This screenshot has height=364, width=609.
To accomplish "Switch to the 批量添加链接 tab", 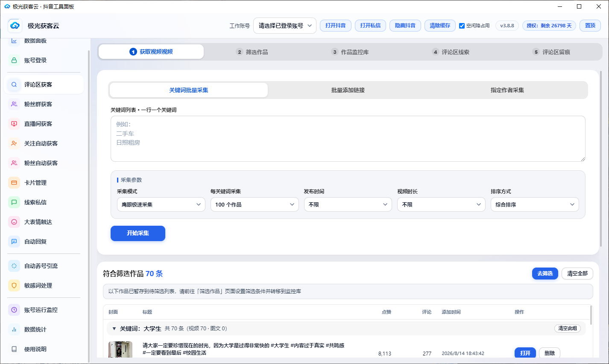I will tap(348, 90).
